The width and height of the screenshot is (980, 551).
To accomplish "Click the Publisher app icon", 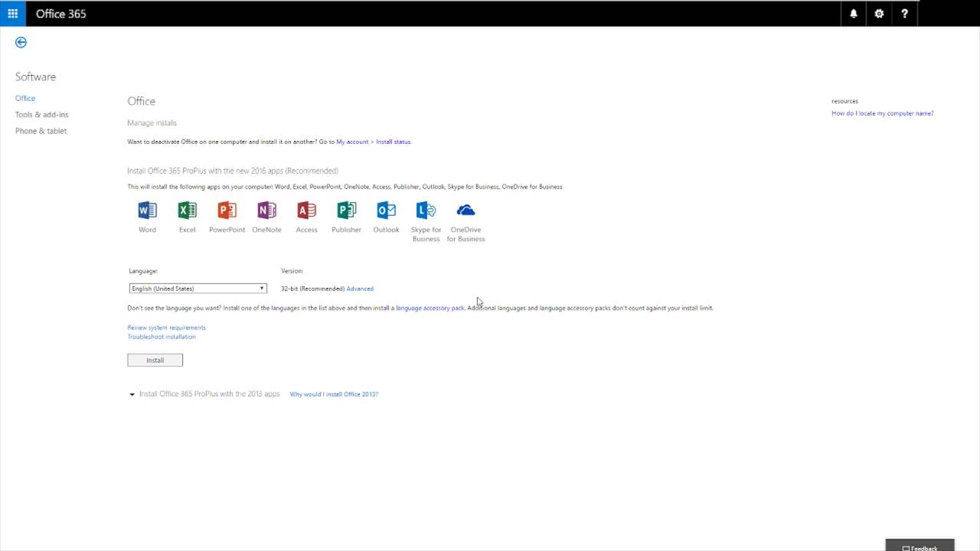I will point(346,210).
